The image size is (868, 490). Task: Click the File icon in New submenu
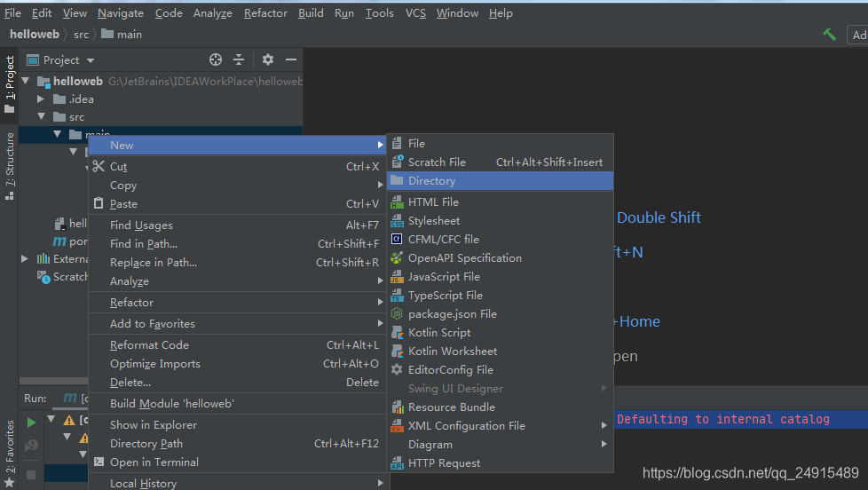pyautogui.click(x=397, y=144)
